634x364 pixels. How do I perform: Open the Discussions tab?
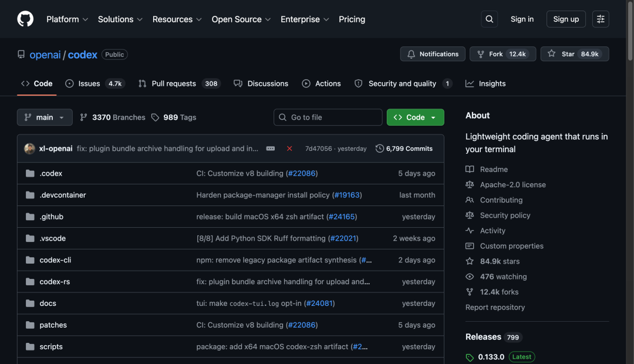[x=261, y=84]
